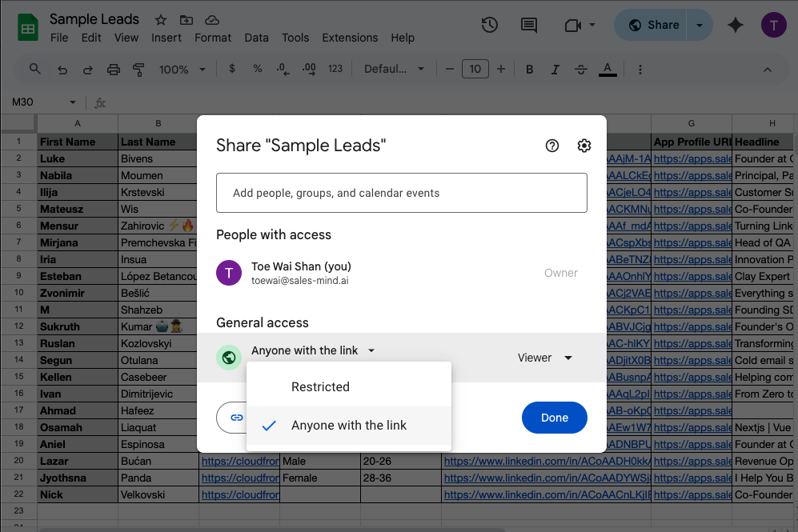Screen dimensions: 798x532
Task: Star the Sample Leads document
Action: 161,20
